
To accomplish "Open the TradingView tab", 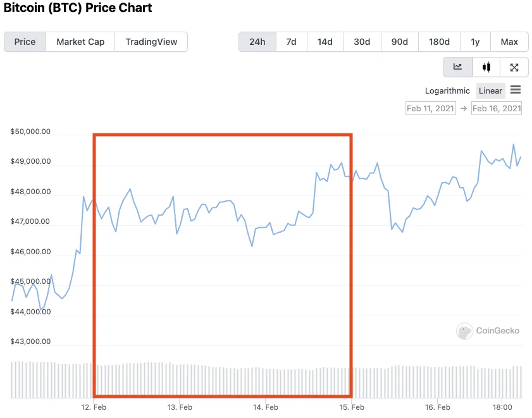I will click(x=151, y=42).
